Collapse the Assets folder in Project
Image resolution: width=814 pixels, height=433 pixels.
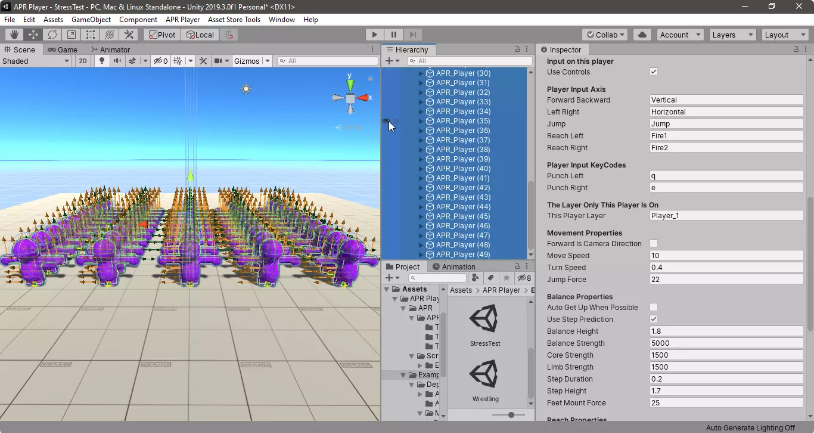pos(387,289)
